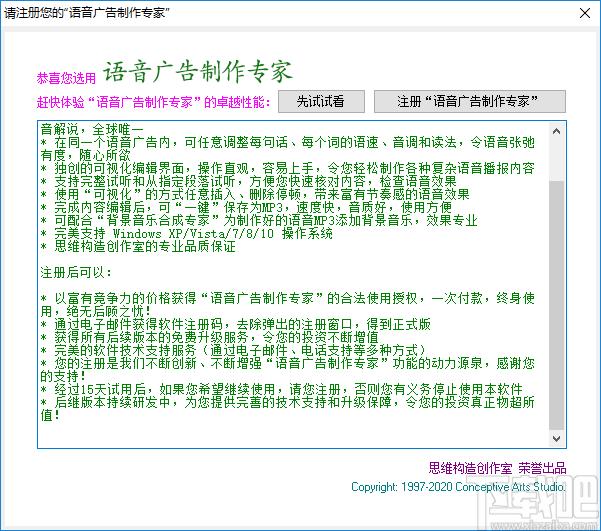Screen dimensions: 601x531
Task: Open 注册"语音广告制作专家" registration button
Action: (x=470, y=102)
